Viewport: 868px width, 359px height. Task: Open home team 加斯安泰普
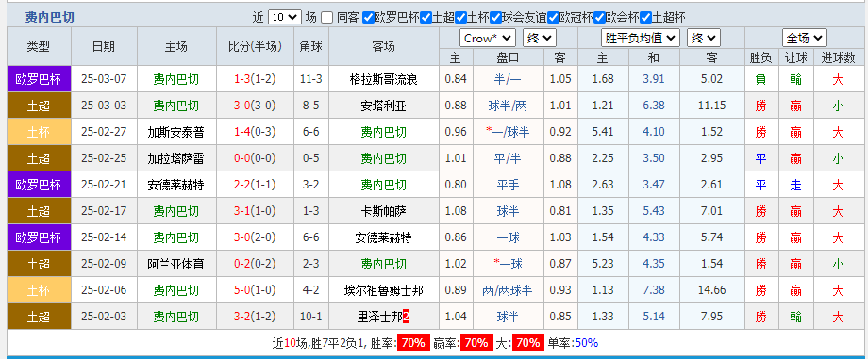176,132
